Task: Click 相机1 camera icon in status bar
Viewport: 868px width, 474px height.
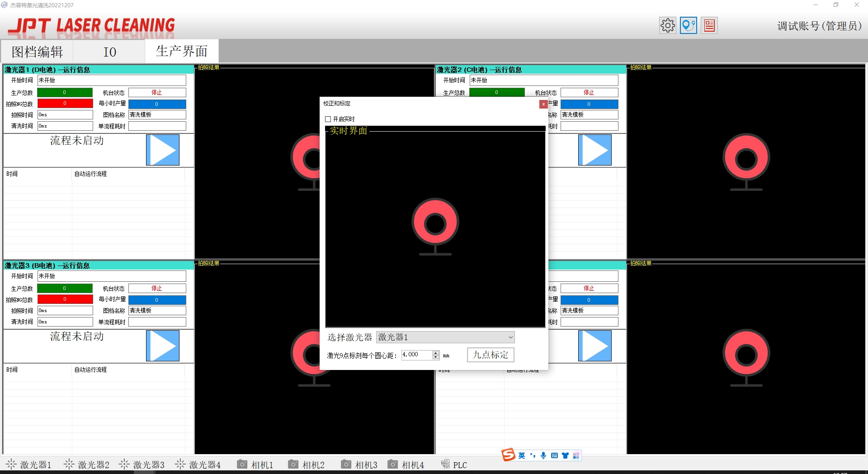Action: tap(242, 464)
